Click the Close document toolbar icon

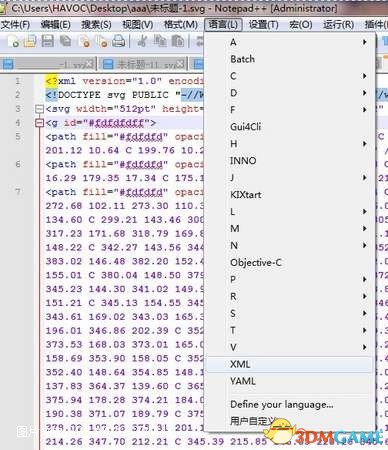84,41
